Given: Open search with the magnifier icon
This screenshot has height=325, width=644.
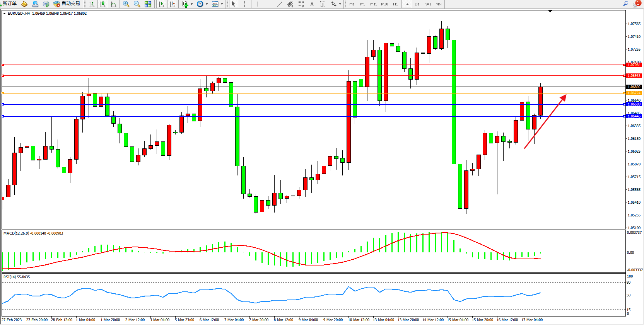Looking at the screenshot, I should pos(625,3).
